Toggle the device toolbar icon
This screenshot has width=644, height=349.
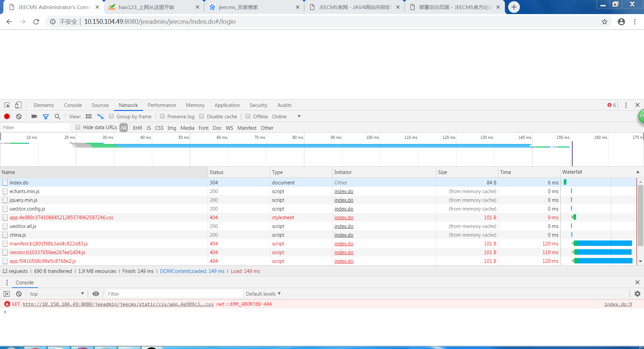[18, 105]
